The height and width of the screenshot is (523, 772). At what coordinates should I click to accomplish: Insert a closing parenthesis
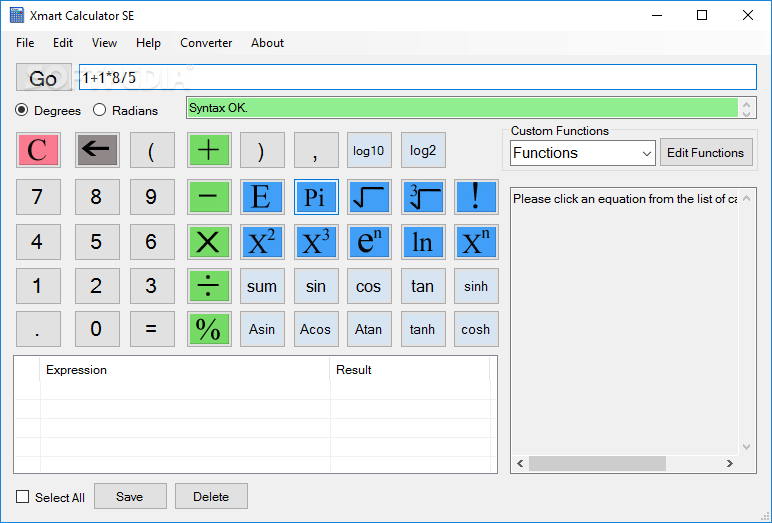262,150
